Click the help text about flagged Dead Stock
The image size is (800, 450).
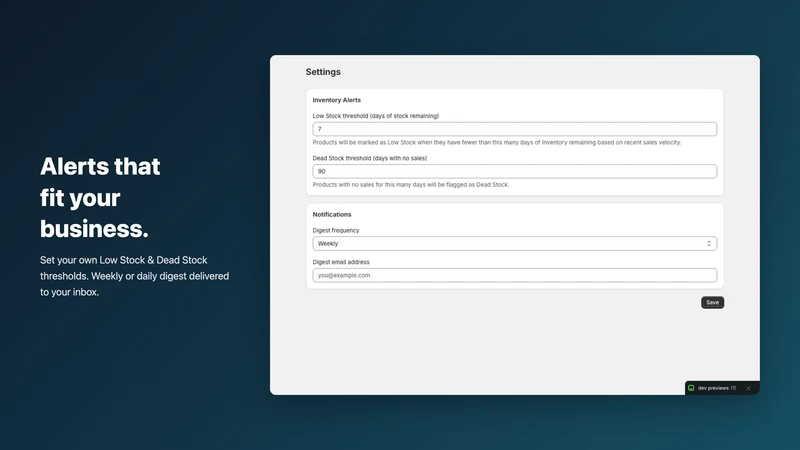(411, 185)
